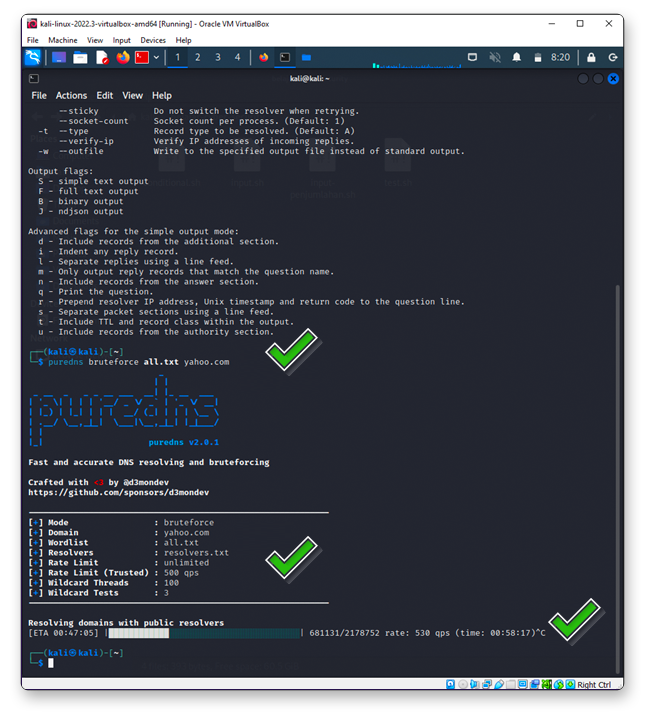The height and width of the screenshot is (719, 645).
Task: Click the VirtualBox CPU status green indicator
Action: pyautogui.click(x=546, y=685)
